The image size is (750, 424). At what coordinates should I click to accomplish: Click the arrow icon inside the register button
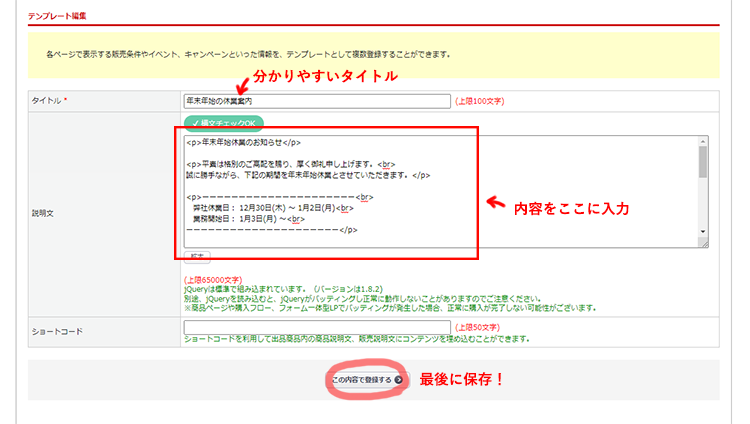(x=399, y=380)
